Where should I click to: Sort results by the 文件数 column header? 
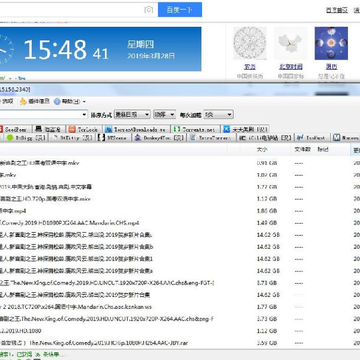point(302,149)
